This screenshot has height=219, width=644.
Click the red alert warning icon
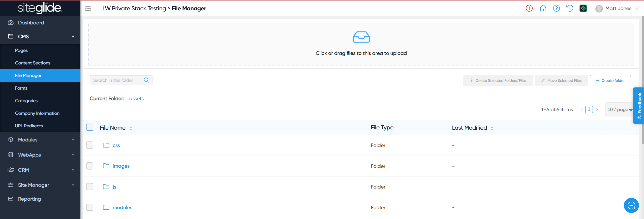coord(529,8)
